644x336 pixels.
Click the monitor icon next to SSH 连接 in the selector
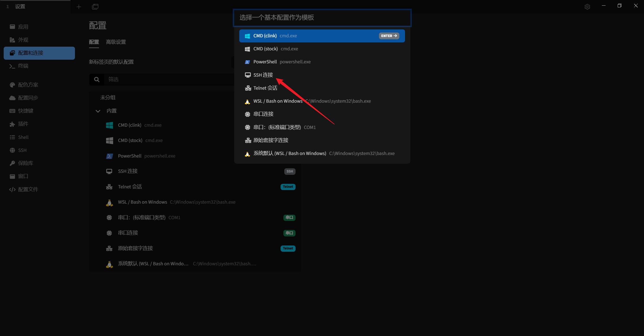pyautogui.click(x=248, y=75)
